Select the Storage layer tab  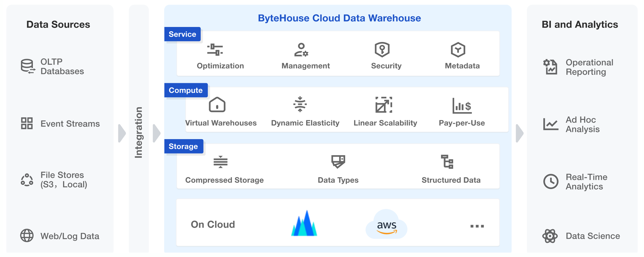(x=183, y=146)
